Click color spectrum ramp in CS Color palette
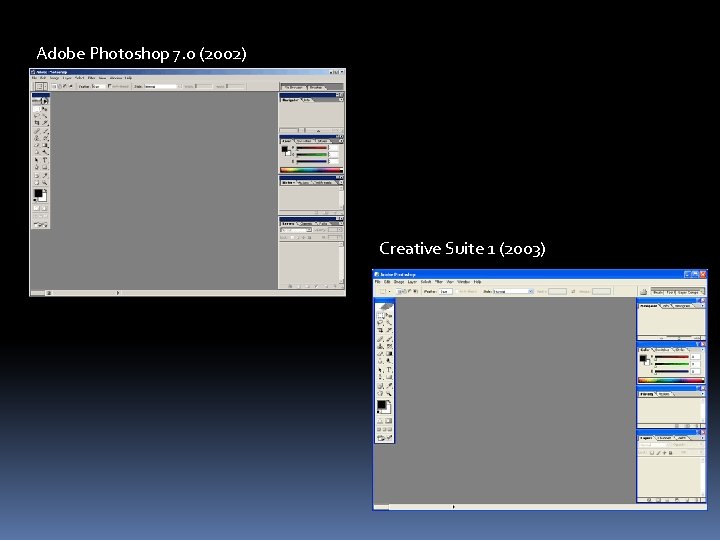 tap(671, 381)
